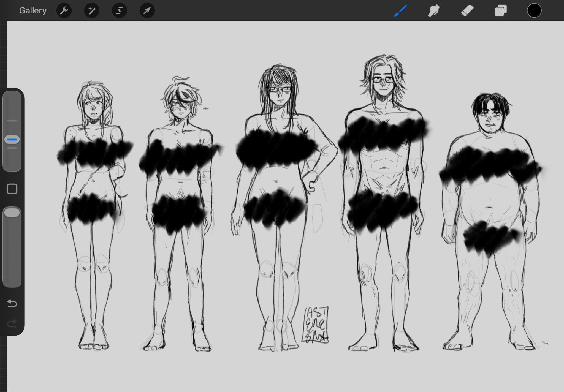This screenshot has width=564, height=392.
Task: Open the Actions wrench menu
Action: (x=64, y=11)
